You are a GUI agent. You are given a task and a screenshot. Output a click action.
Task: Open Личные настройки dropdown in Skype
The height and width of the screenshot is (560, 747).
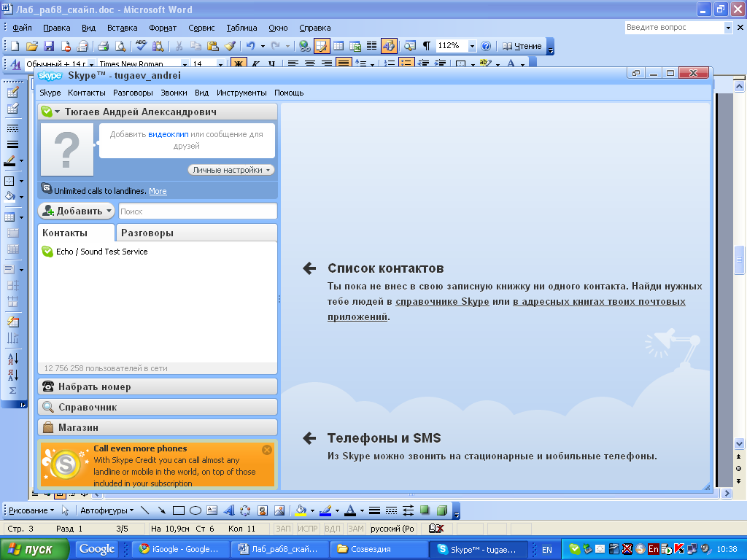click(x=231, y=170)
